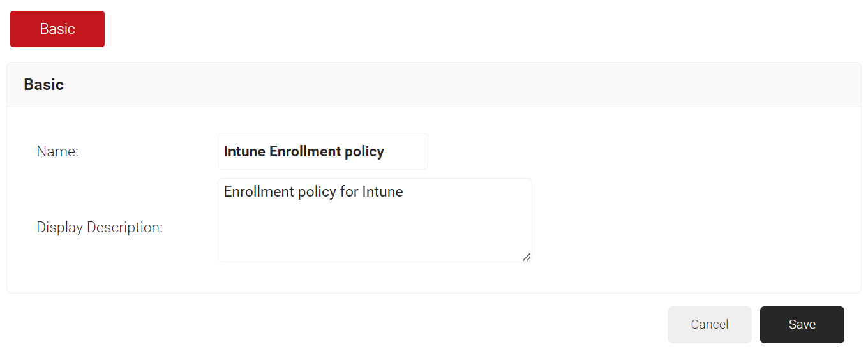Screen dimensions: 868x351
Task: Click "Intune" at the end of the description
Action: pyautogui.click(x=382, y=191)
